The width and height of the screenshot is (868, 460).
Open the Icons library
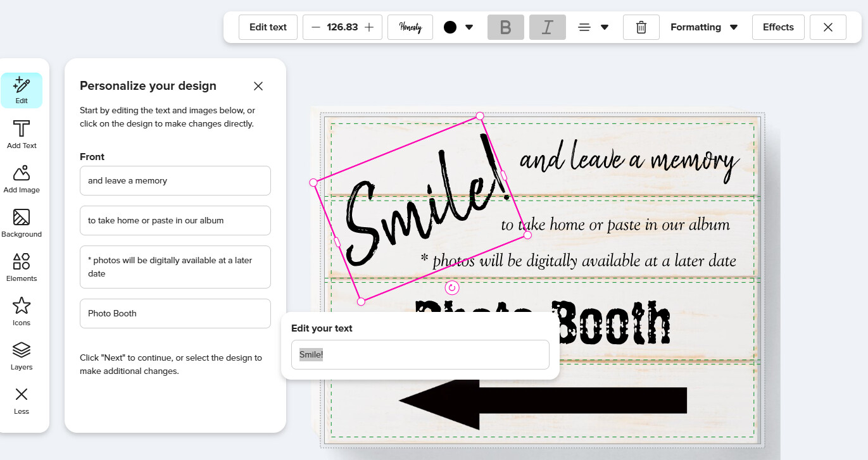[22, 312]
